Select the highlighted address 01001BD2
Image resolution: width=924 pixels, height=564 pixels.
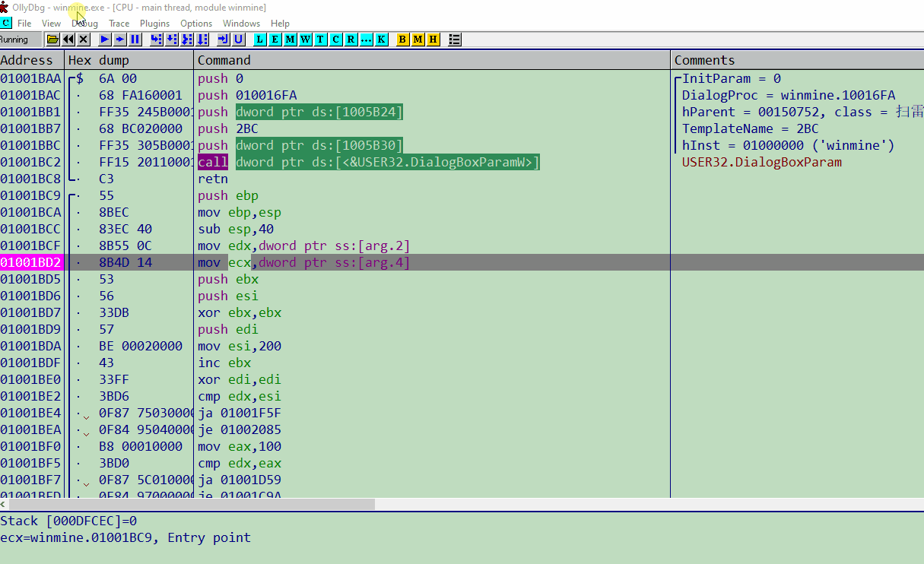(x=31, y=262)
